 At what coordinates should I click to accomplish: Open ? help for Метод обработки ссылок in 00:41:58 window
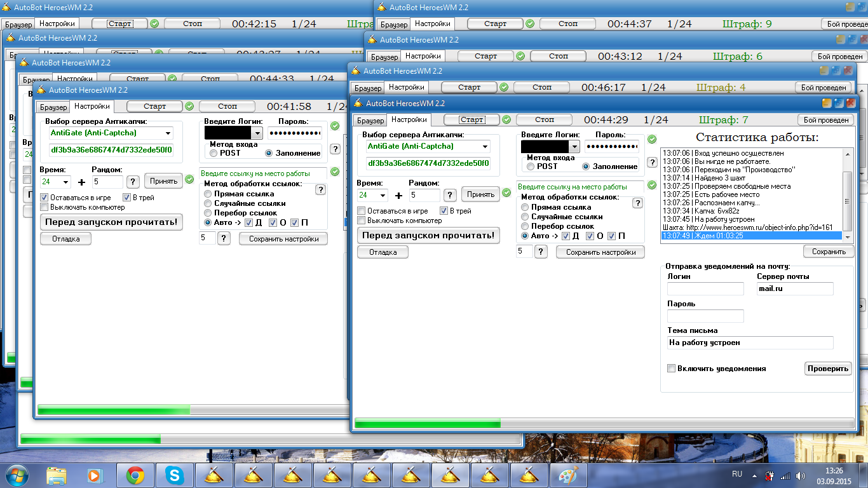click(320, 189)
